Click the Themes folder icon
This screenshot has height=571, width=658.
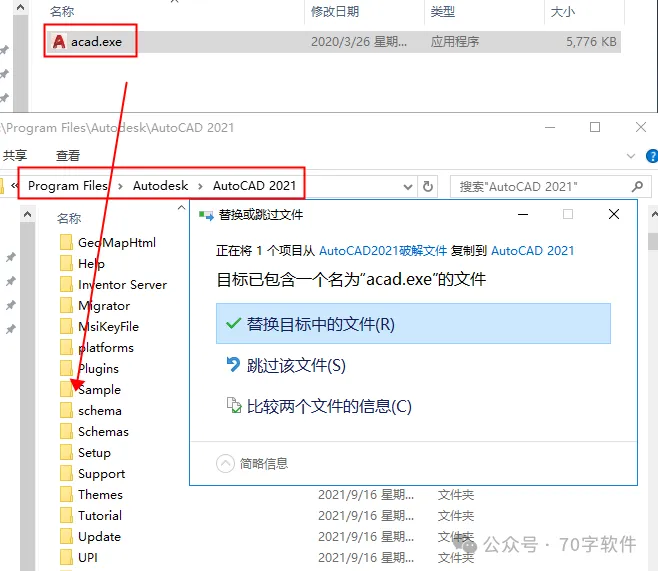(66, 494)
